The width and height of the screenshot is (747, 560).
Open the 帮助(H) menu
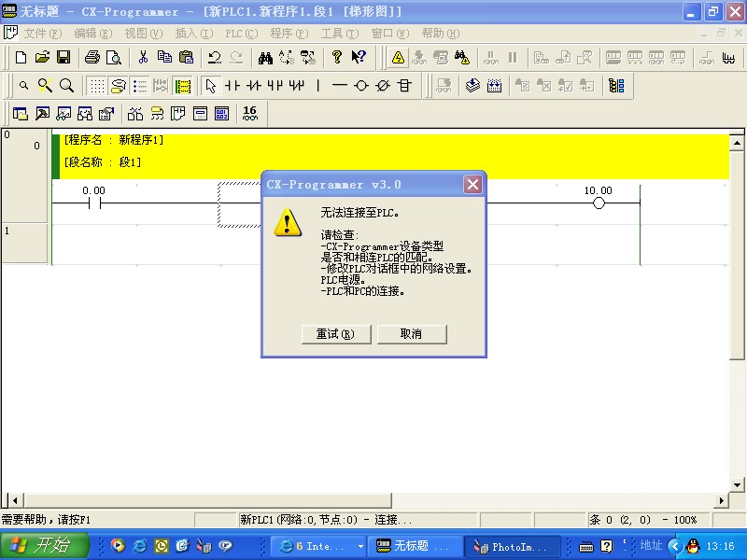[441, 34]
